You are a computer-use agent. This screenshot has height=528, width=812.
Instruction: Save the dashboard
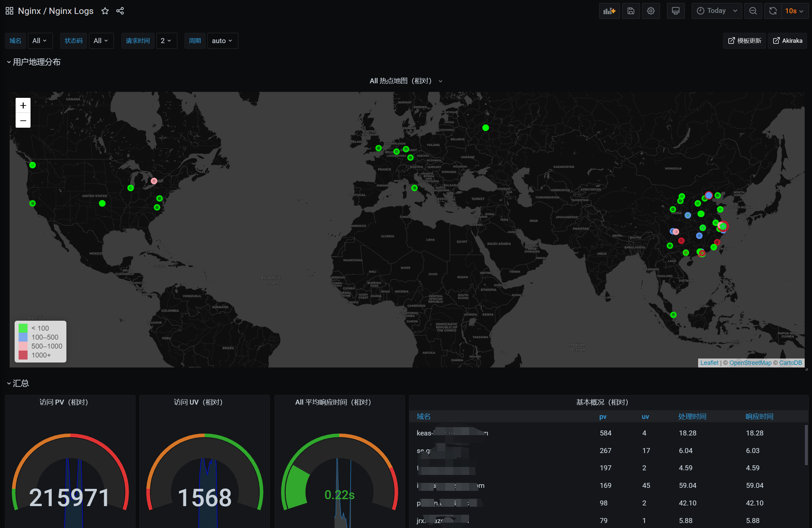click(x=631, y=11)
